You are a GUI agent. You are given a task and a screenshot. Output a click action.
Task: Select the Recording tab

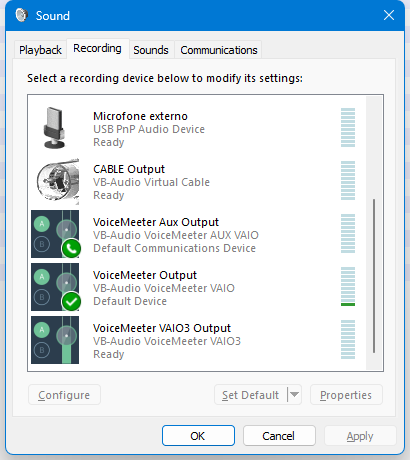pos(97,48)
